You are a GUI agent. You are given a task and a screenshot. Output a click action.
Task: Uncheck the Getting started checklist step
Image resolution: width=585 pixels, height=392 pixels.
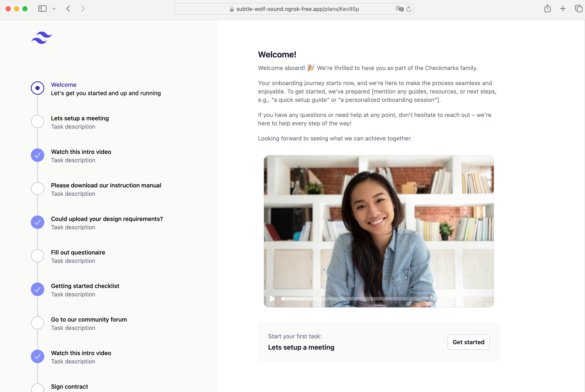click(x=38, y=289)
